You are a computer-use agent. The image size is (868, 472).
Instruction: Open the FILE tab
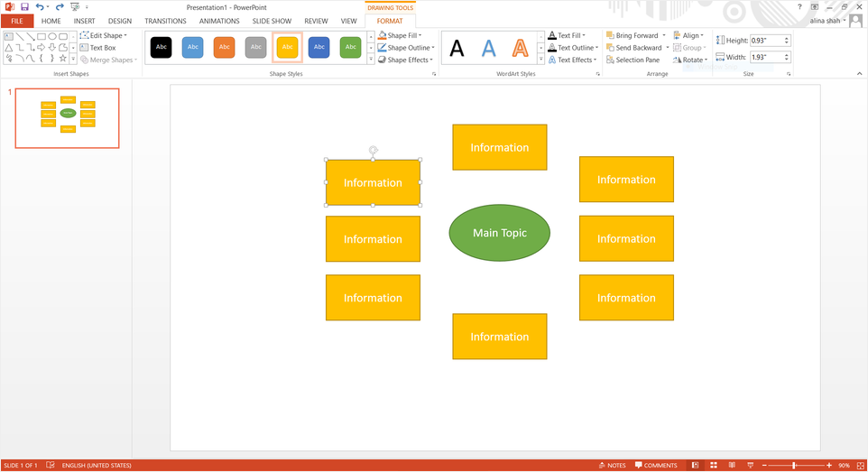pos(17,21)
